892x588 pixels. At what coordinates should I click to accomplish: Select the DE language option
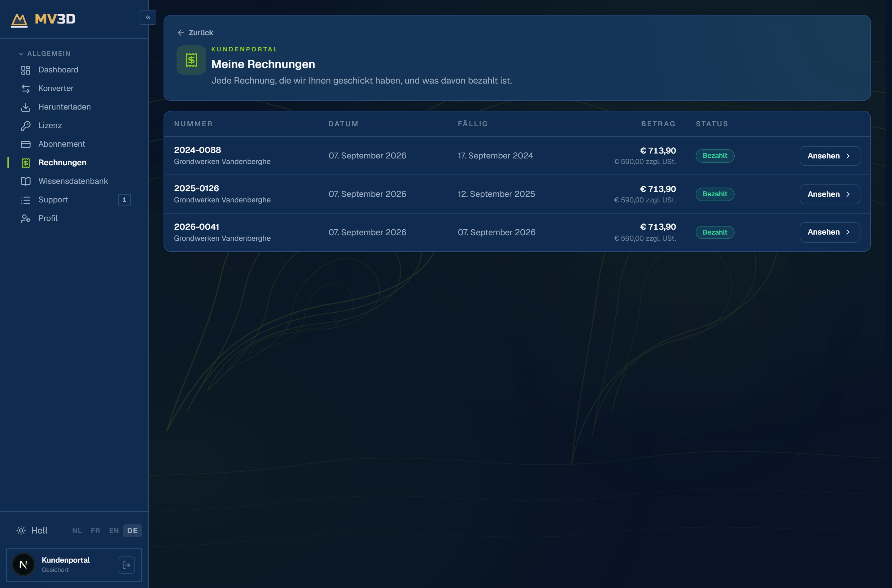(133, 530)
